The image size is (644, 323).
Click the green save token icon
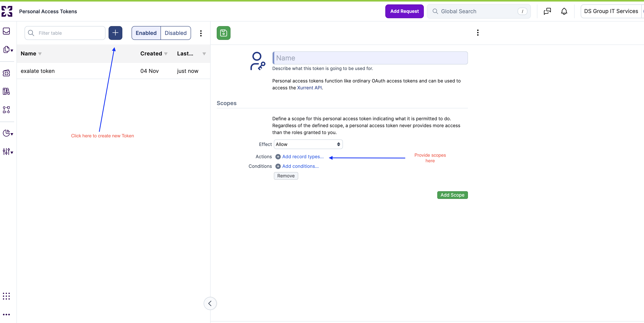[x=223, y=33]
